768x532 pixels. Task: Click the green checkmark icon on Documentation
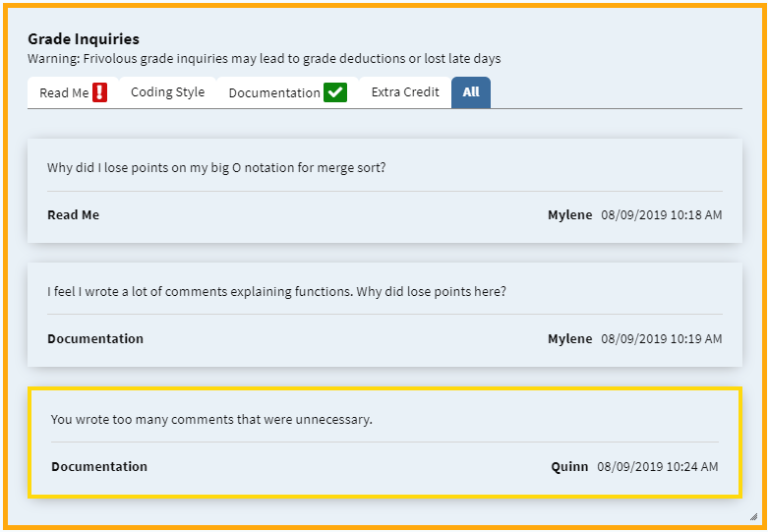click(x=335, y=92)
